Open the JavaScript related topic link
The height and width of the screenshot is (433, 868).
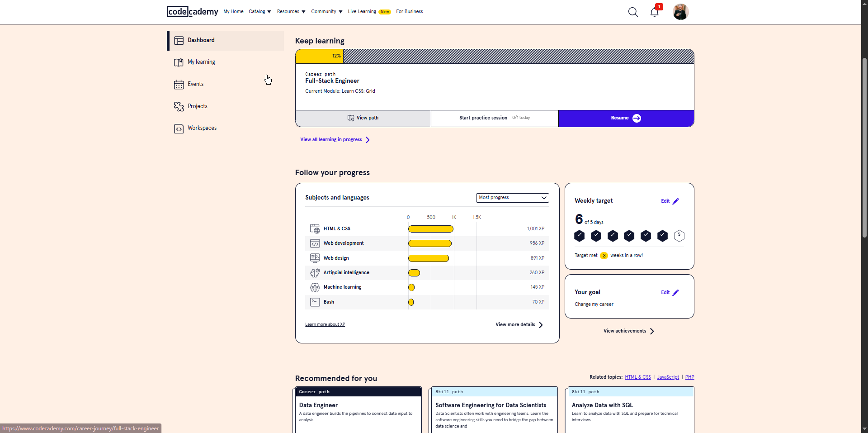tap(668, 377)
